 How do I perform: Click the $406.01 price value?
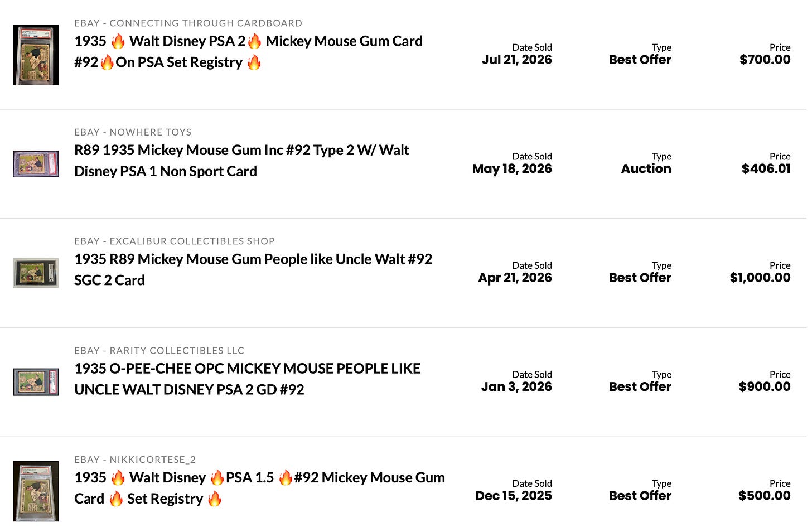pyautogui.click(x=766, y=168)
